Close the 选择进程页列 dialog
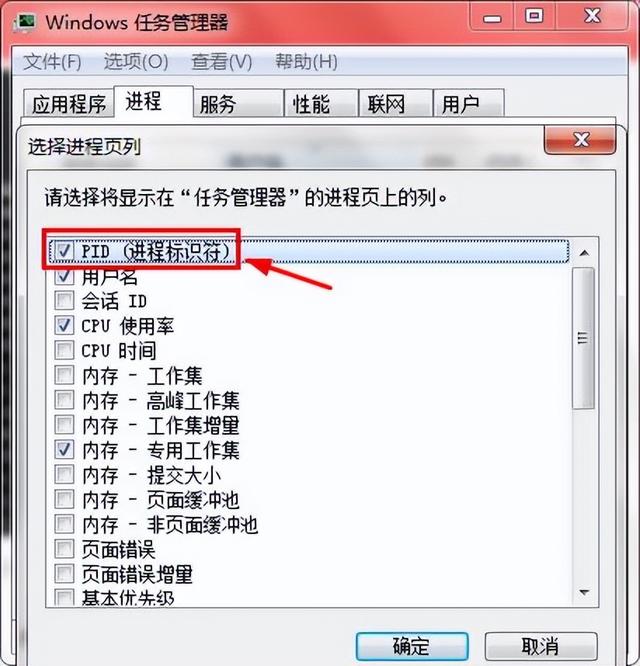Viewport: 640px width, 666px height. (580, 140)
